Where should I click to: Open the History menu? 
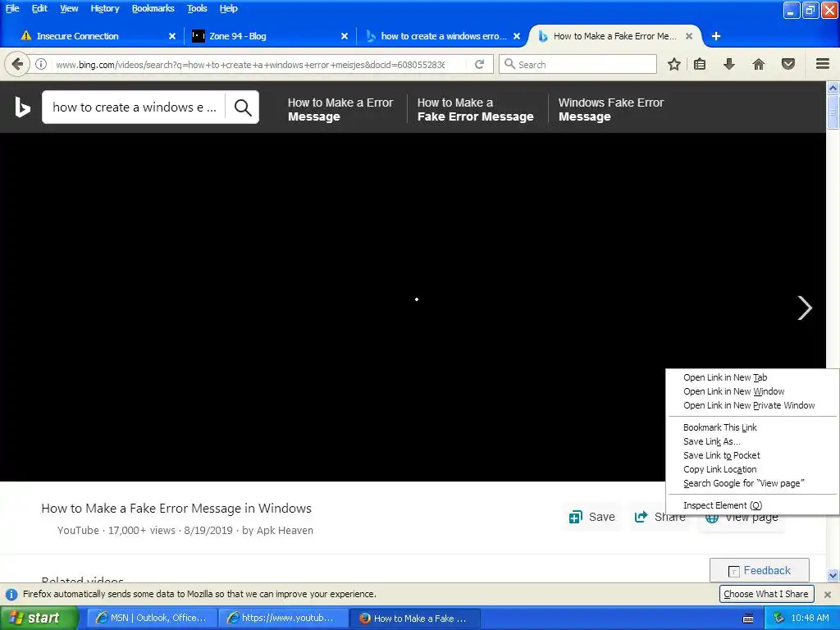click(x=104, y=8)
